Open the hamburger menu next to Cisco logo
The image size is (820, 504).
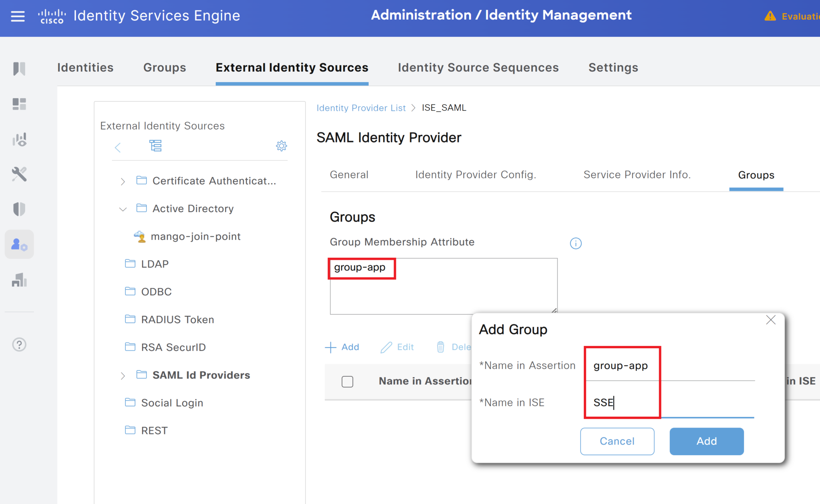pyautogui.click(x=18, y=16)
